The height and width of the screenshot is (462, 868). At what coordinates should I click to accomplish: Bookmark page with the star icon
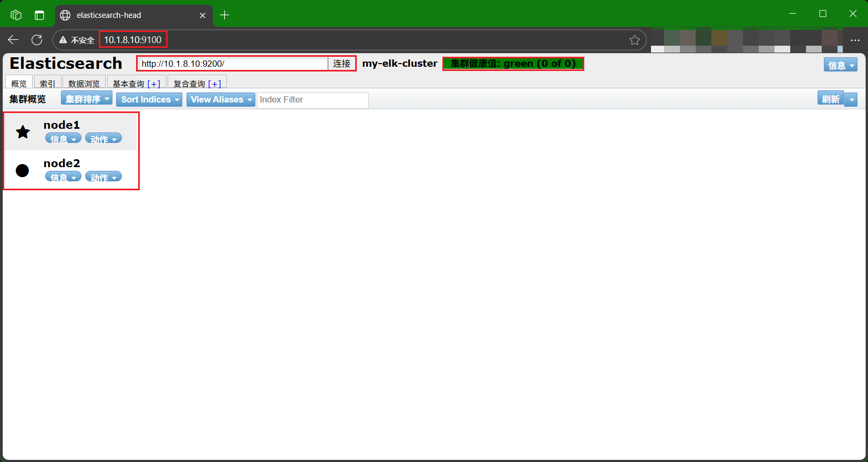coord(635,40)
